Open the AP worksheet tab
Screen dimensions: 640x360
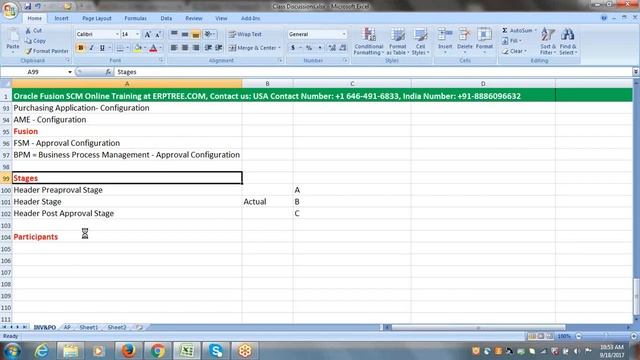click(x=67, y=327)
